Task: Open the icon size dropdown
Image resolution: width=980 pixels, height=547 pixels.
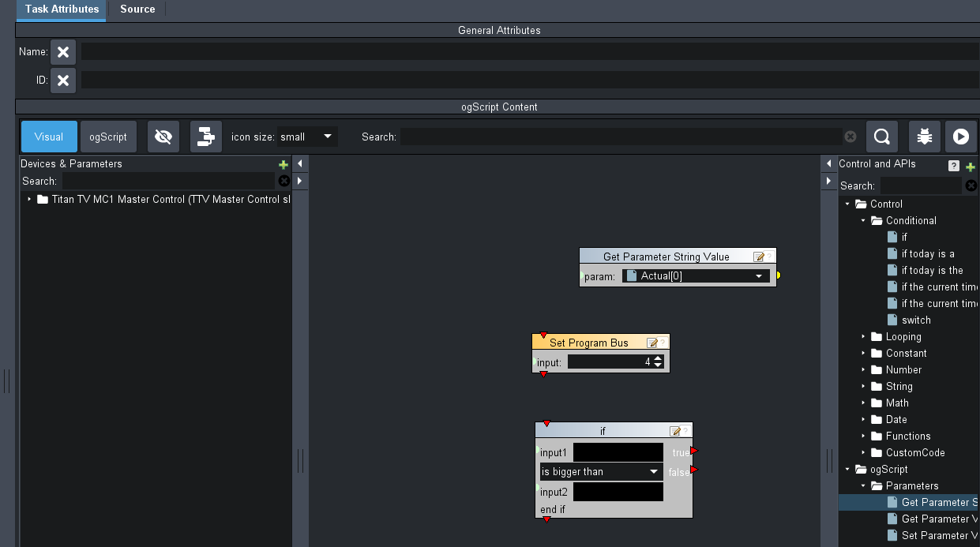Action: coord(307,137)
